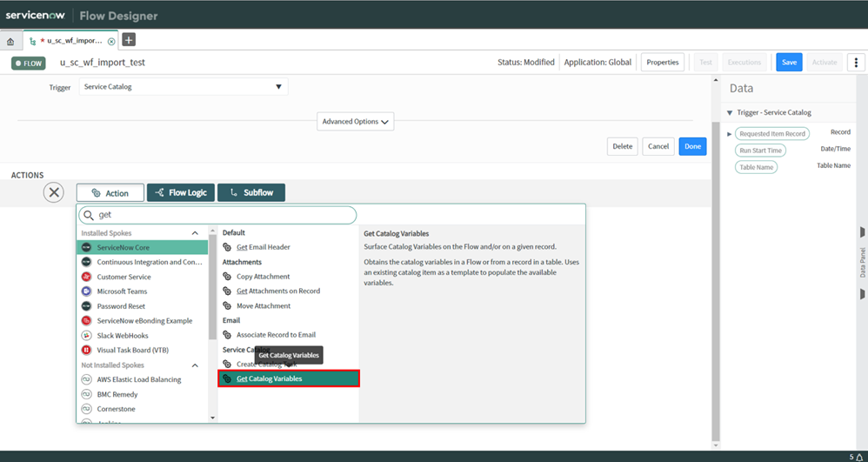Click the Activate button
Image resolution: width=868 pixels, height=462 pixels.
coord(825,63)
